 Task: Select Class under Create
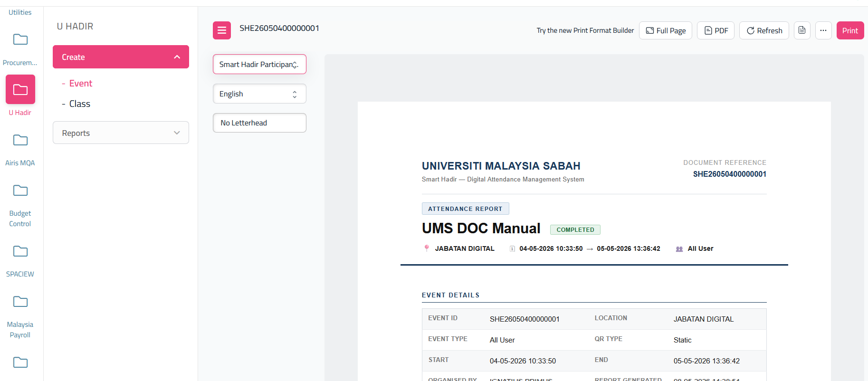(80, 104)
